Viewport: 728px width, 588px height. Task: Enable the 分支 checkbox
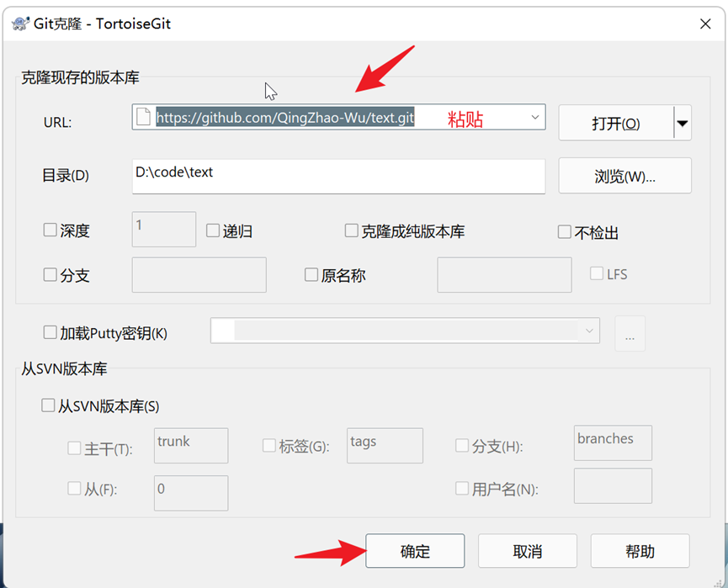click(x=50, y=275)
